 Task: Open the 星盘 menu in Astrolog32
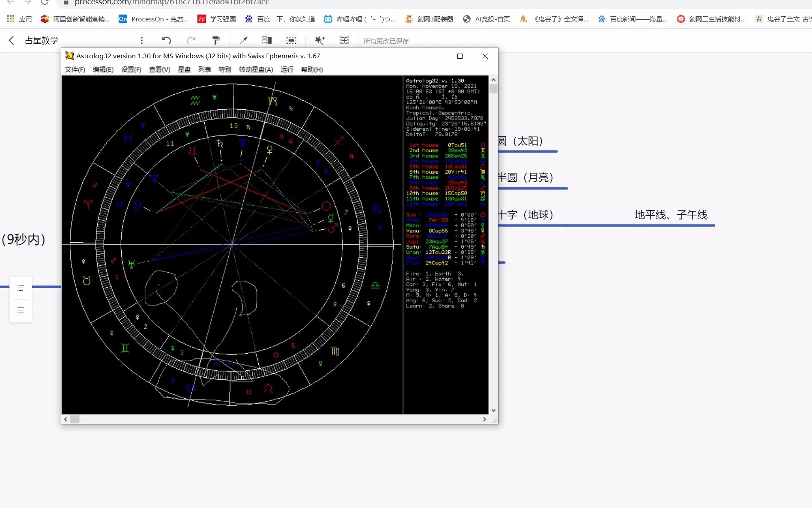[x=184, y=69]
